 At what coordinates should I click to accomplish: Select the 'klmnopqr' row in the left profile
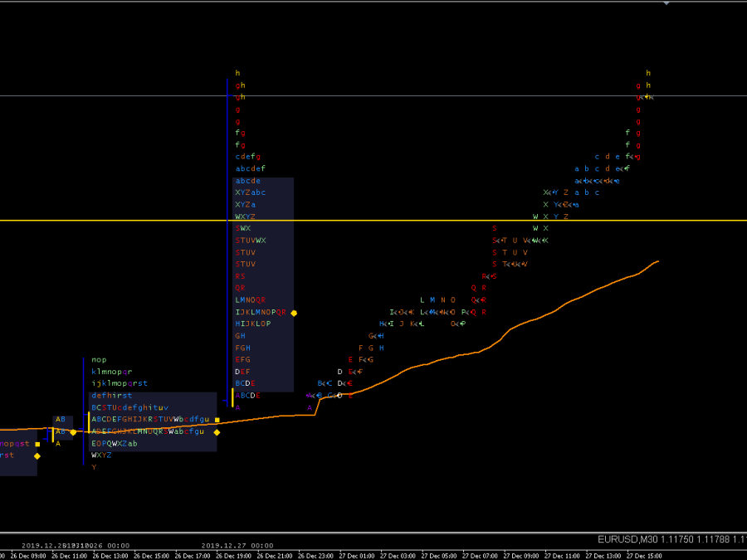pos(112,372)
